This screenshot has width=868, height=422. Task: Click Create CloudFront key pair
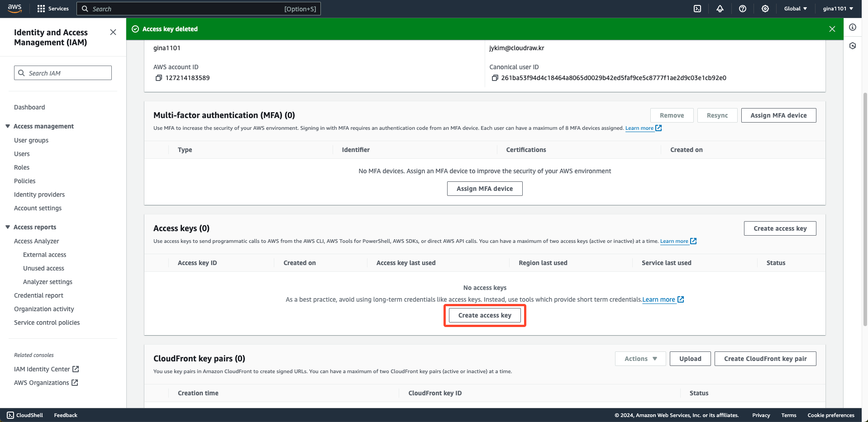[765, 359]
